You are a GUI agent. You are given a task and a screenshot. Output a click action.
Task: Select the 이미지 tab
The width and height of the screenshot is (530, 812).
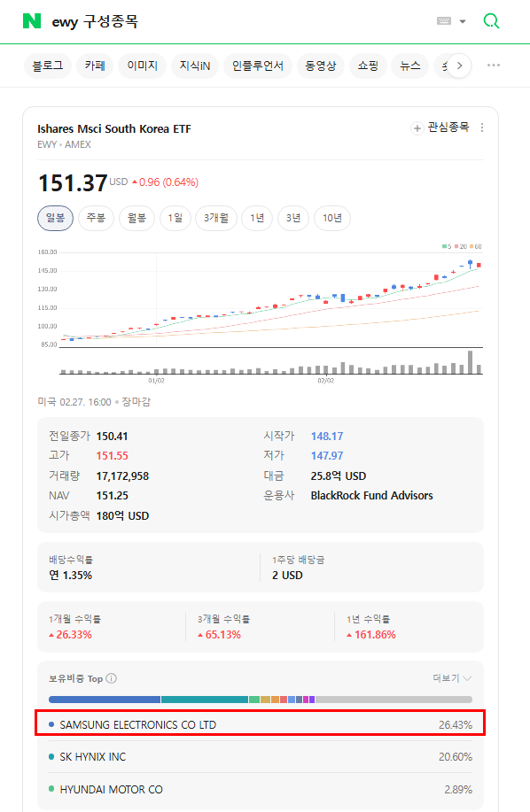pyautogui.click(x=143, y=66)
